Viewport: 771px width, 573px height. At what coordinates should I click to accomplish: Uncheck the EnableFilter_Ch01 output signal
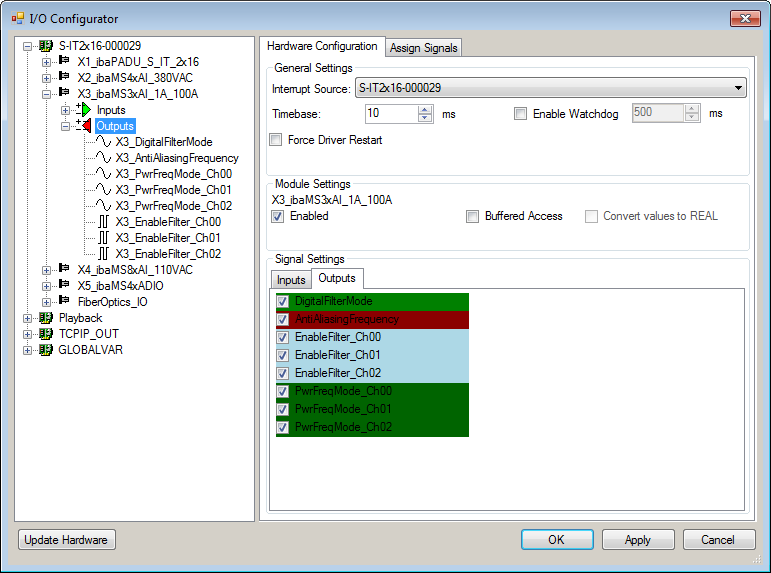(282, 355)
